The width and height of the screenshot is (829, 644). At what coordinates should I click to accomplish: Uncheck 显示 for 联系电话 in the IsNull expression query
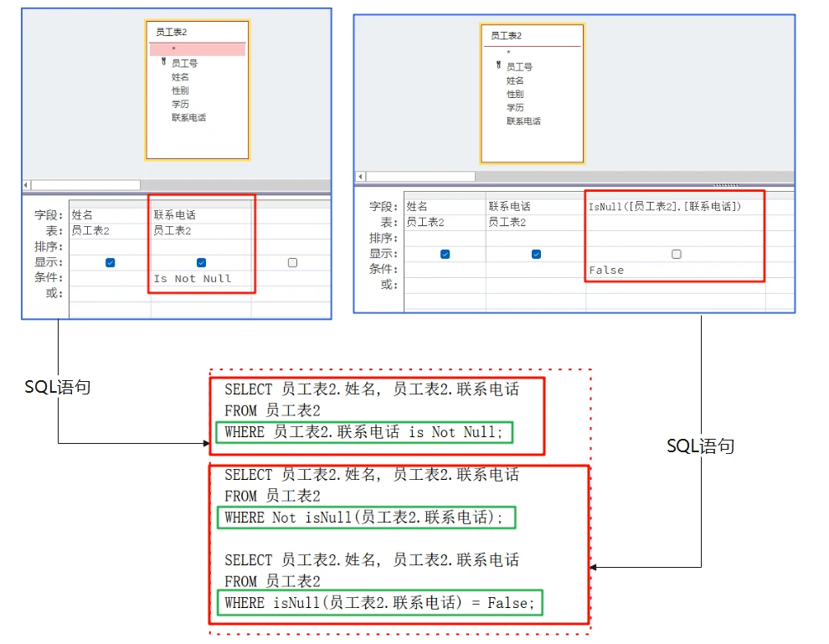pyautogui.click(x=536, y=255)
